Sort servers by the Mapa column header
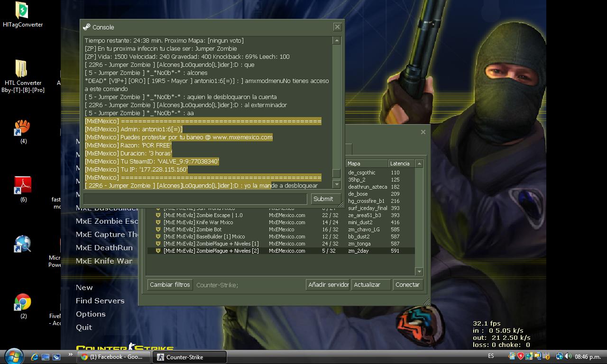Viewport: 607px width, 364px height. tap(367, 164)
